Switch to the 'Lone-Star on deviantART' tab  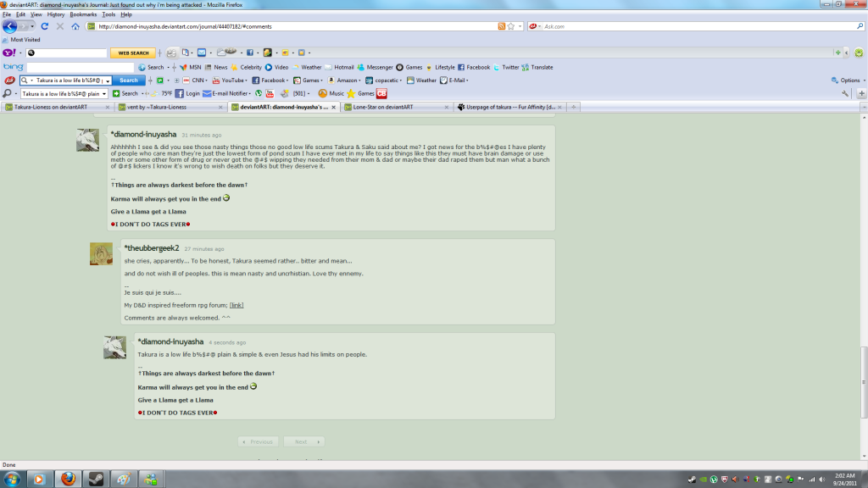(391, 107)
